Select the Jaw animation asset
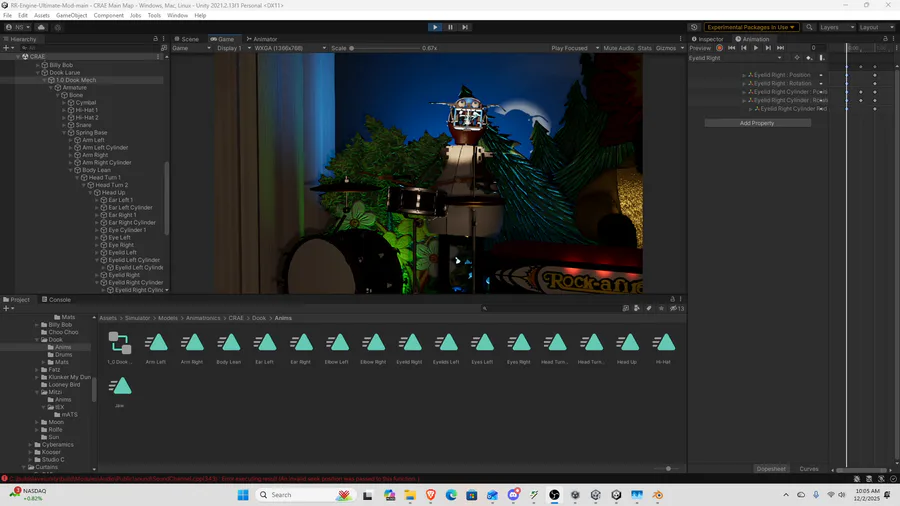 pos(119,391)
